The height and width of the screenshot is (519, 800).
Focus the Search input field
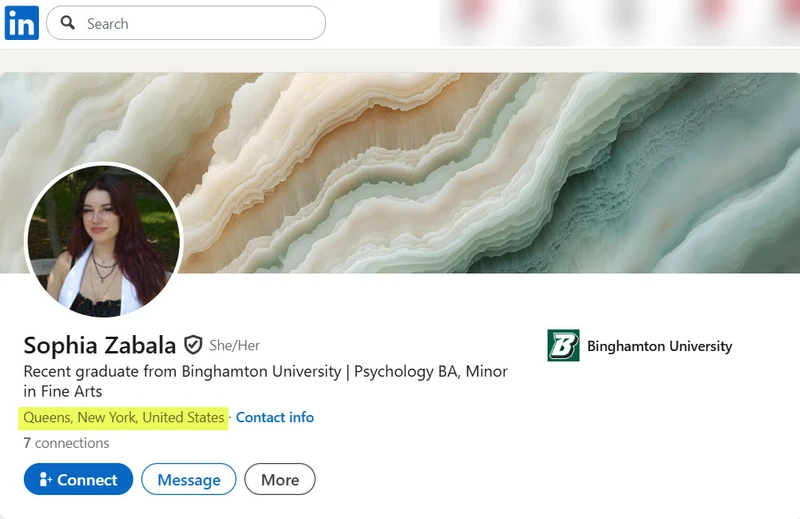tap(186, 23)
